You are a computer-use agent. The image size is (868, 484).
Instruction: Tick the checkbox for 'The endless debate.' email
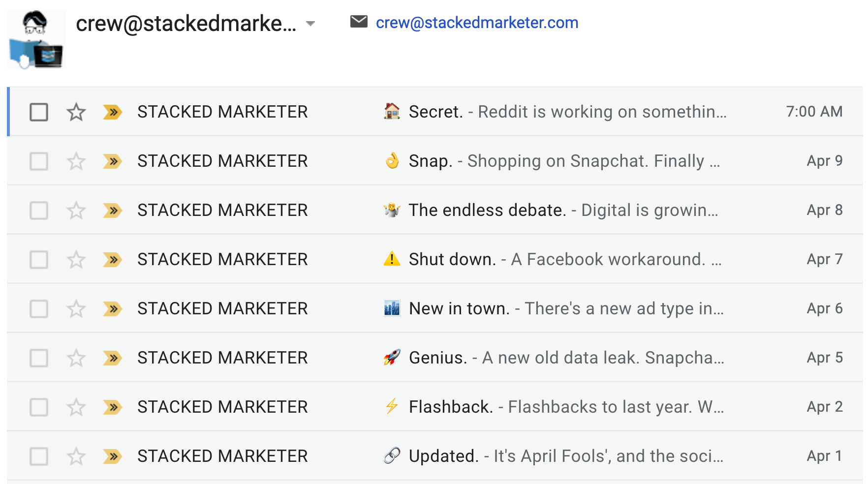click(39, 211)
